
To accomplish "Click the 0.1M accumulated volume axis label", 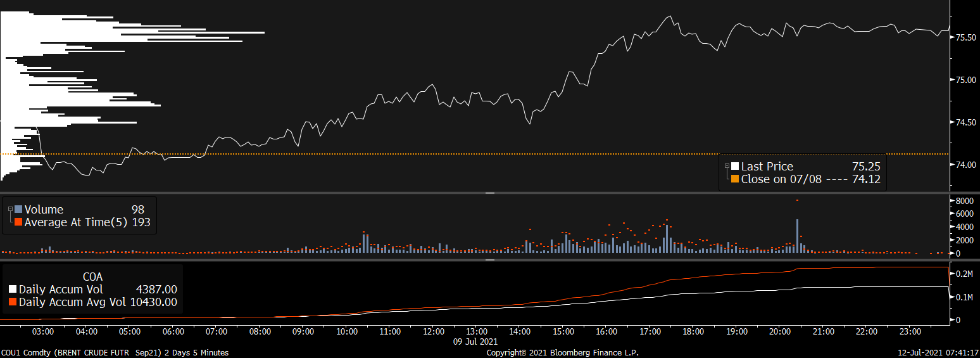I will point(964,297).
